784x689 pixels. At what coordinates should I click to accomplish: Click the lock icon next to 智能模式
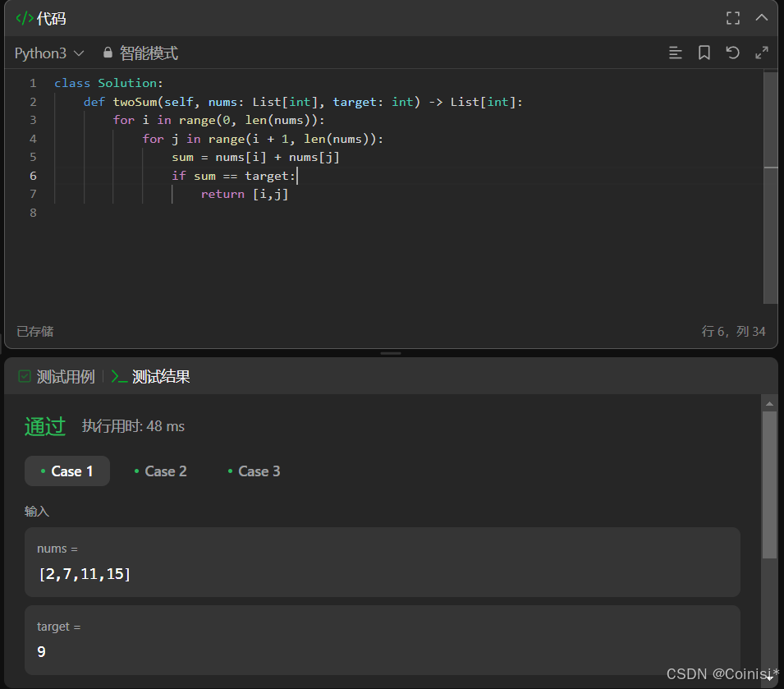108,52
